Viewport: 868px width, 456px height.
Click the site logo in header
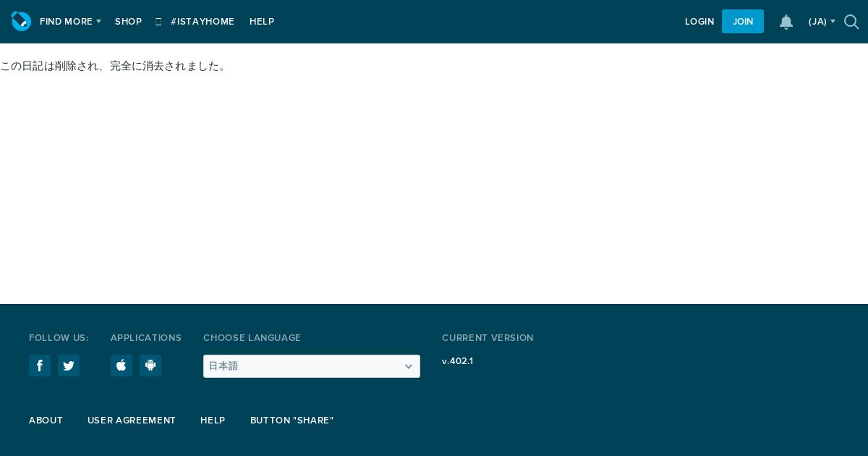[x=21, y=21]
